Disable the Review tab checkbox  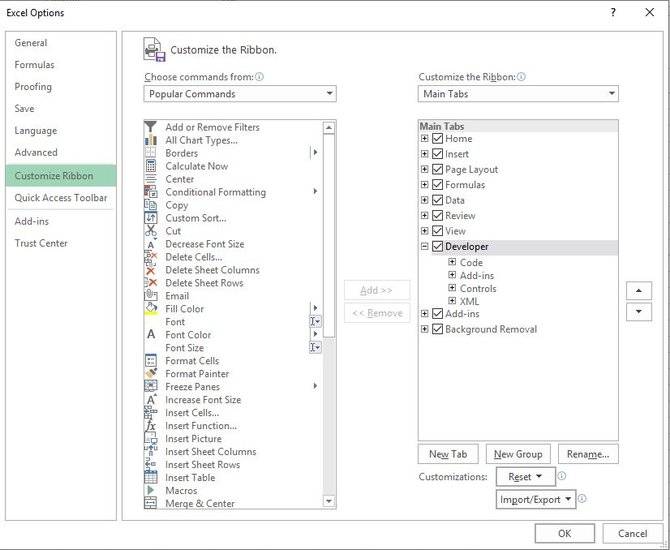437,215
